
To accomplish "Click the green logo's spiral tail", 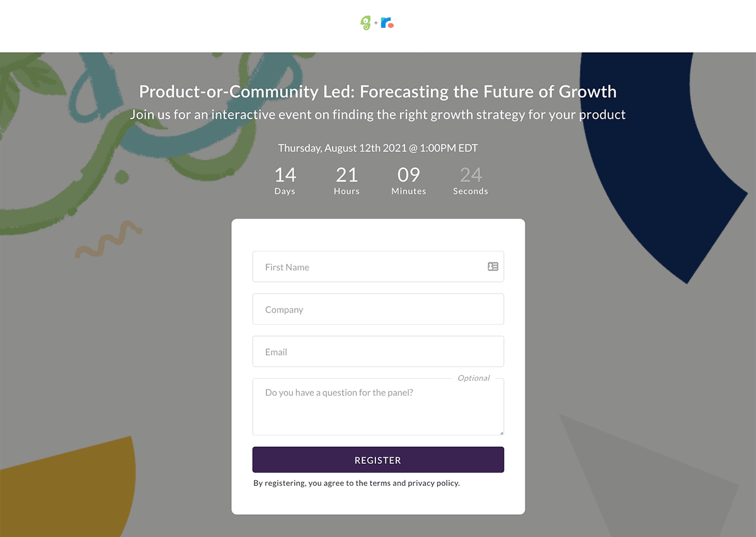I will tap(366, 27).
